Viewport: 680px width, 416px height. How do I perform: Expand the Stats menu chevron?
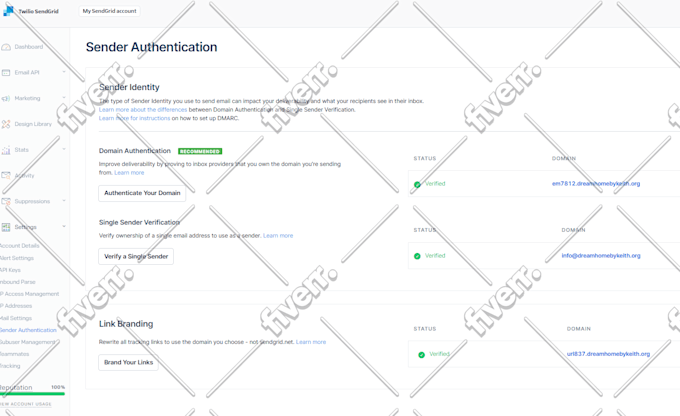pyautogui.click(x=64, y=149)
